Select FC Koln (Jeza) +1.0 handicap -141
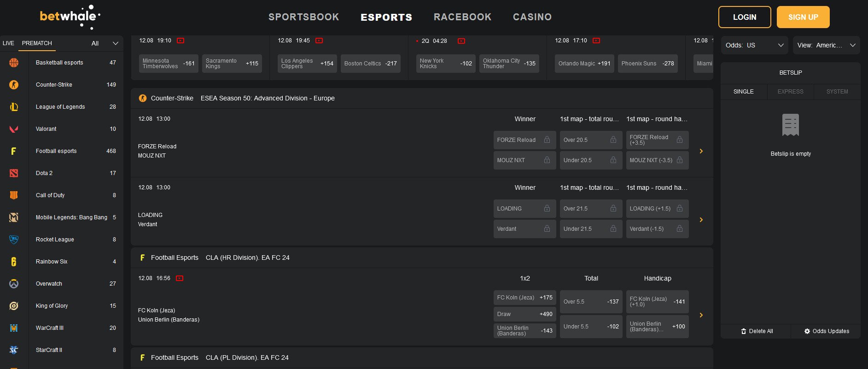This screenshot has width=868, height=369. pos(658,302)
